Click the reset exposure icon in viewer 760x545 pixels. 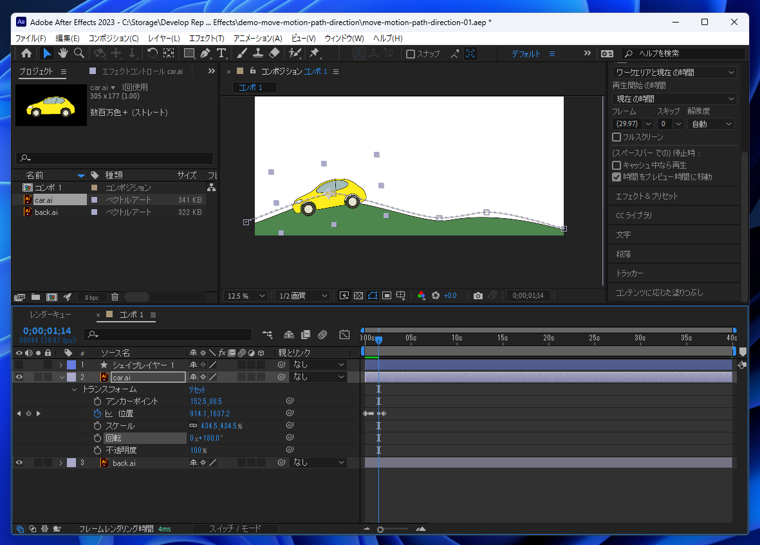pos(435,296)
